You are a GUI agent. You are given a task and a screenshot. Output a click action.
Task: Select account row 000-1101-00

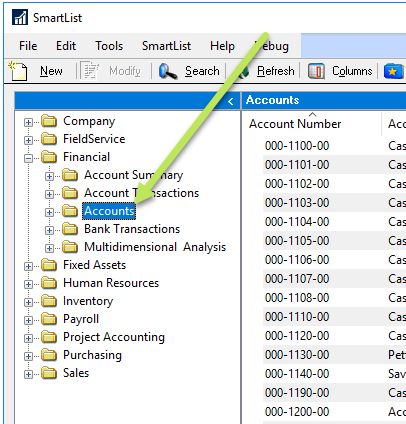(297, 165)
